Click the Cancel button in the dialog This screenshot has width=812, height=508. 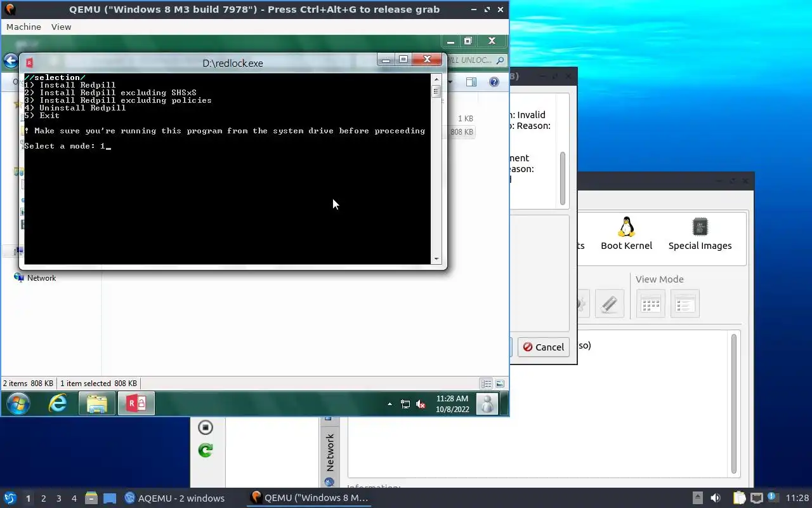pos(544,347)
